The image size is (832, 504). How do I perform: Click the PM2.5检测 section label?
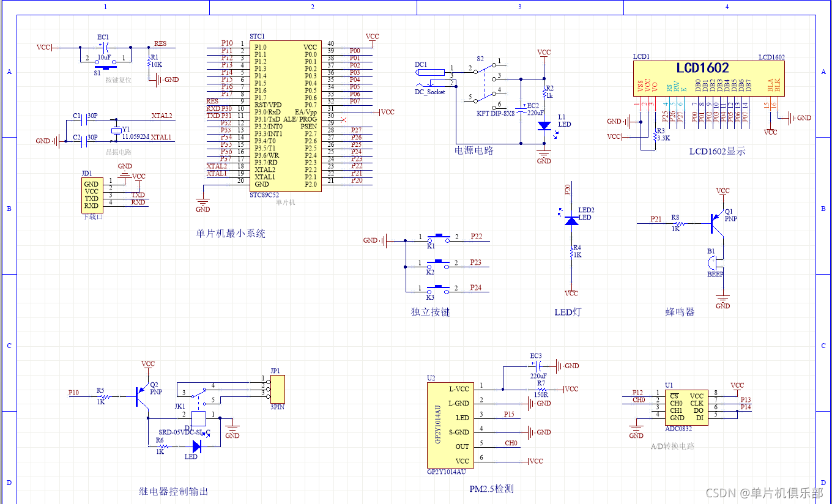pyautogui.click(x=491, y=489)
